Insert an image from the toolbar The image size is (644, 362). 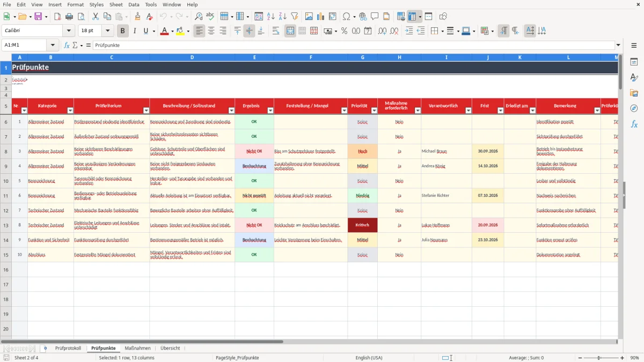[x=310, y=17]
